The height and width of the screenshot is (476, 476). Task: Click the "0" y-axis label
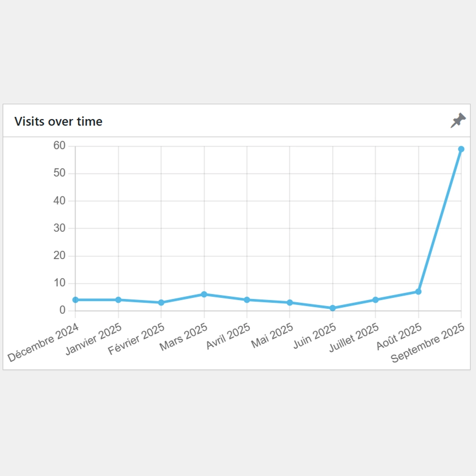tap(62, 310)
